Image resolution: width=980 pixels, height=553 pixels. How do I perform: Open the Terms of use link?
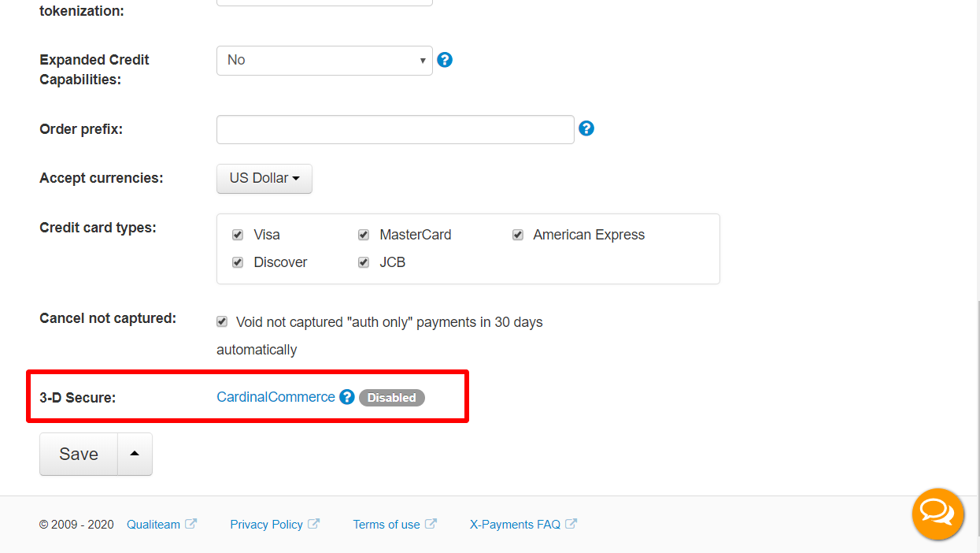[x=386, y=524]
